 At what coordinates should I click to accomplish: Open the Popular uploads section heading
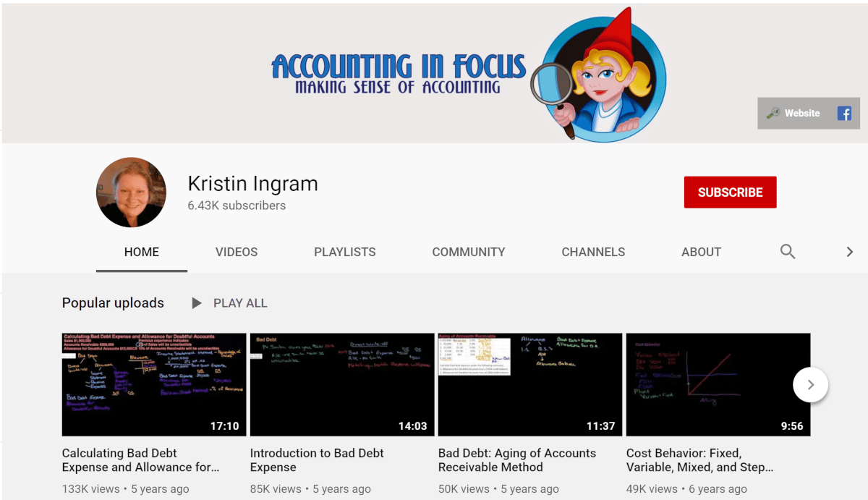pos(113,303)
